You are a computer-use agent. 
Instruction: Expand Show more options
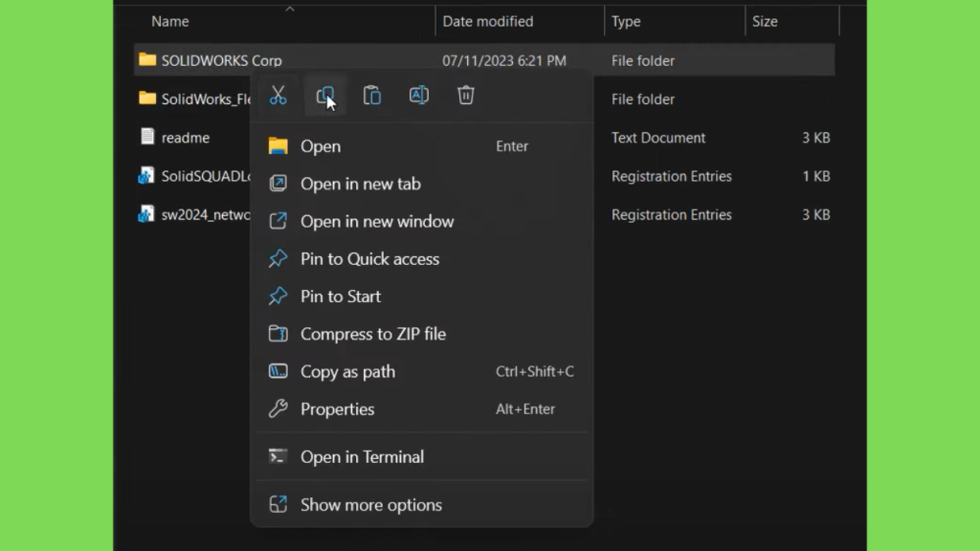click(422, 505)
